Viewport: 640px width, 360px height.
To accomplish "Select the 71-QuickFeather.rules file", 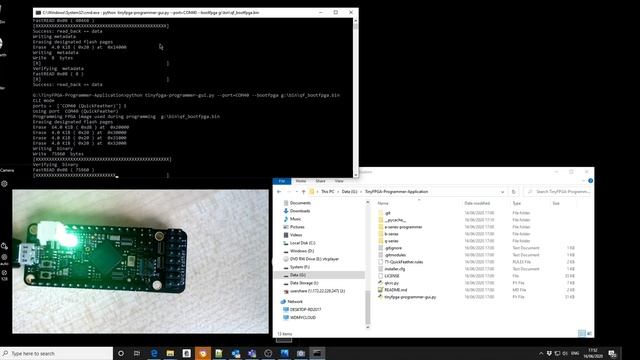I will pos(404,262).
